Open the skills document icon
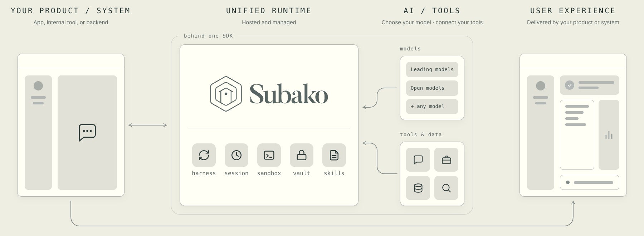The height and width of the screenshot is (236, 644). click(334, 155)
